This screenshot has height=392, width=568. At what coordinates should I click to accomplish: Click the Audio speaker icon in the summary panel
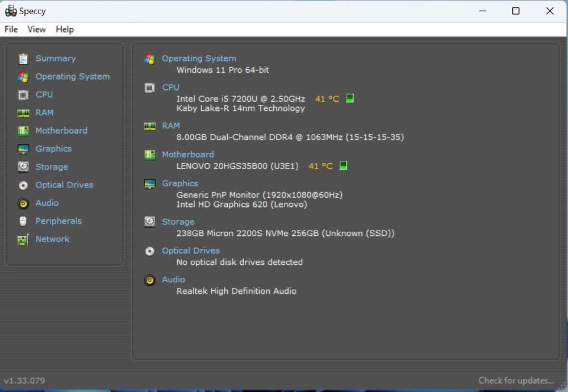pyautogui.click(x=149, y=280)
